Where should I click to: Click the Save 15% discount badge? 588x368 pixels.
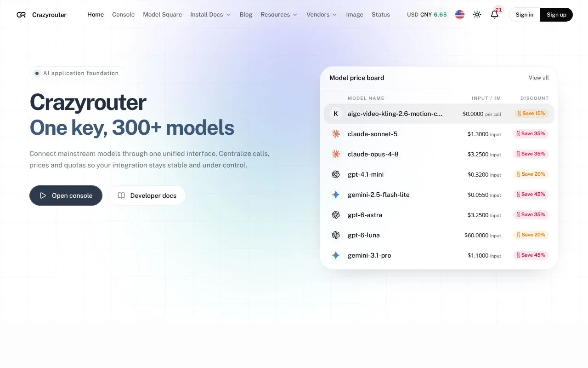(x=531, y=114)
